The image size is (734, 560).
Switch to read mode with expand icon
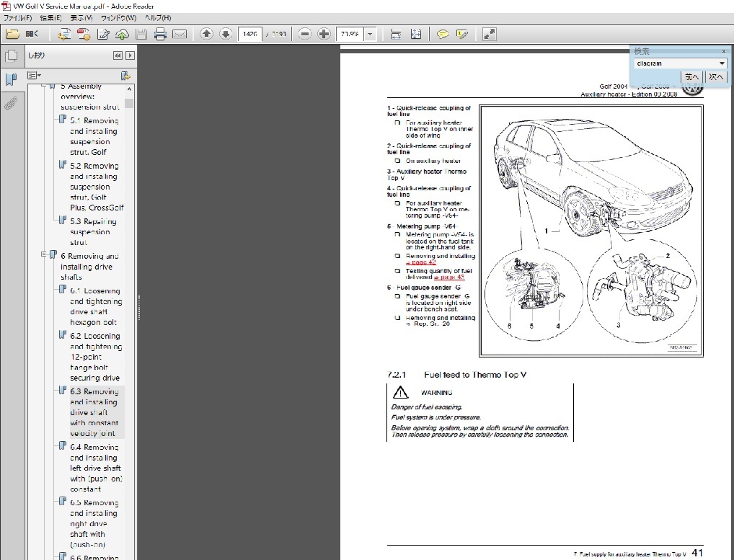pyautogui.click(x=489, y=34)
